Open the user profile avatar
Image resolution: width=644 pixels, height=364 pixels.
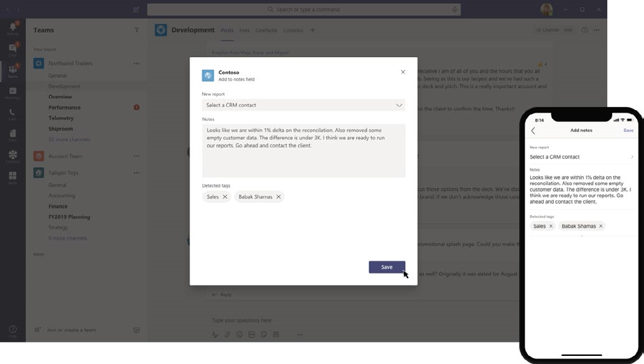point(546,9)
